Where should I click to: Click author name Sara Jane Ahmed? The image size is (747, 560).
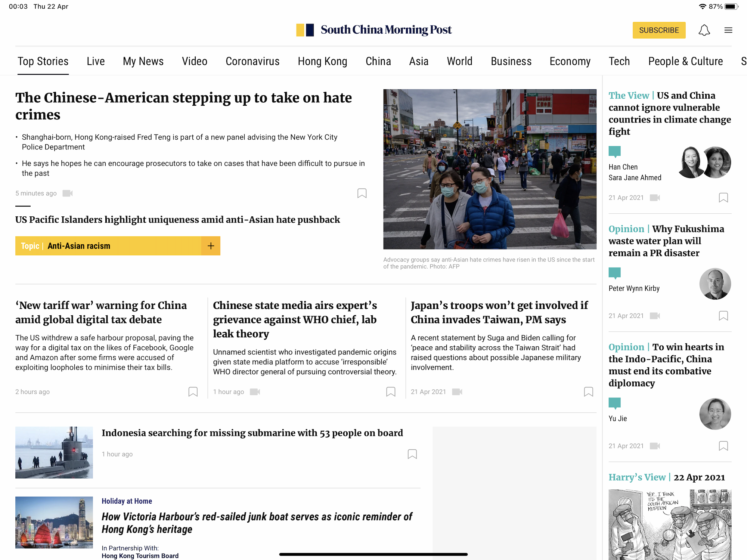click(x=635, y=178)
